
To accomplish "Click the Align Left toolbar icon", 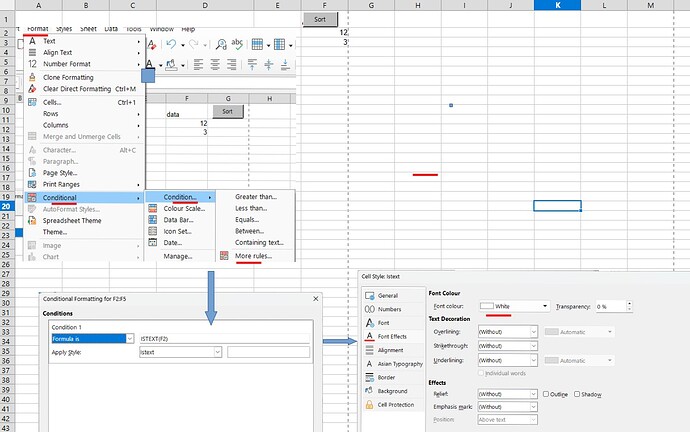I will [198, 65].
